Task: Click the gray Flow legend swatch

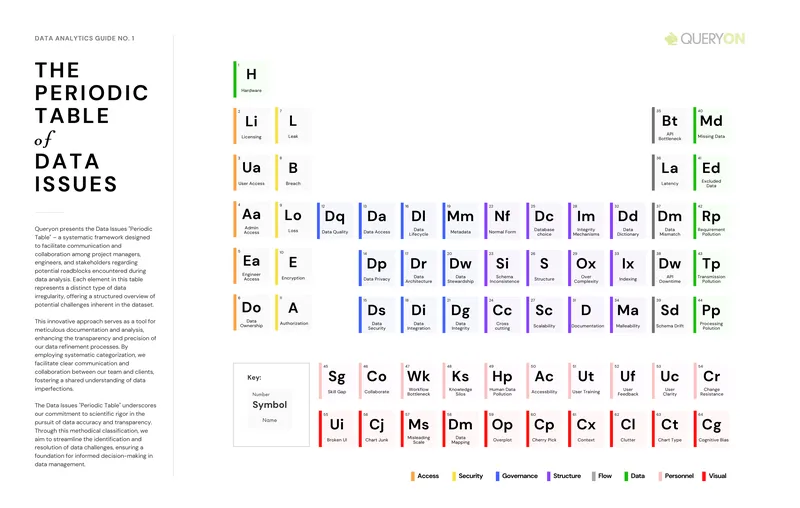Action: pyautogui.click(x=593, y=476)
